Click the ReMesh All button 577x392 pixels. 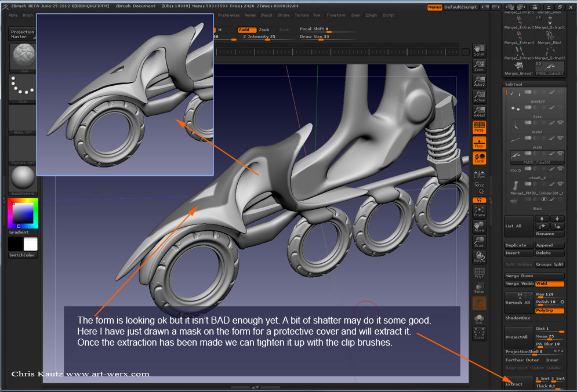(x=518, y=303)
